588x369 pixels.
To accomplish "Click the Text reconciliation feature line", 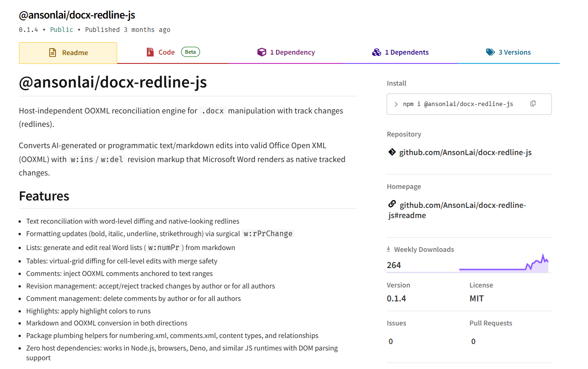I will [133, 221].
